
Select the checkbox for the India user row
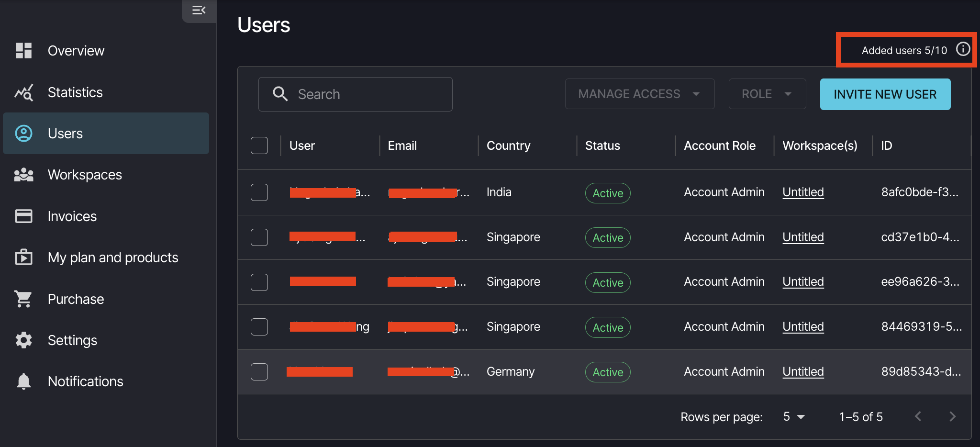(x=259, y=192)
